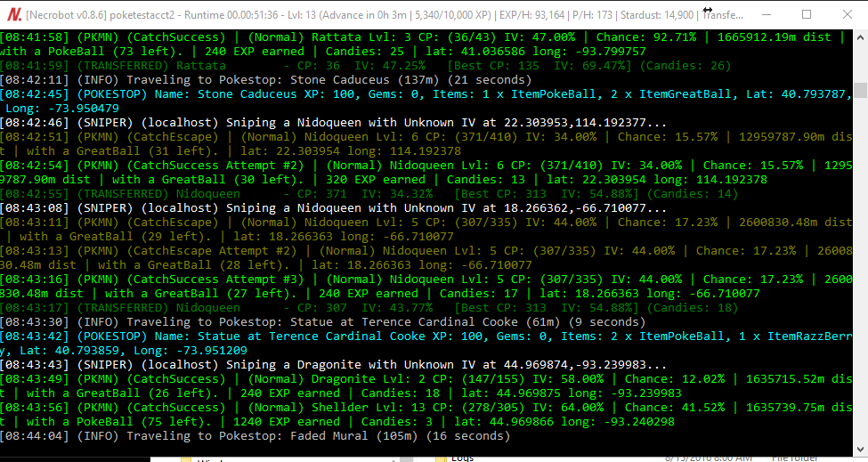868x462 pixels.
Task: Click the [08:42:51] CatchEscape Nidoqueen line
Action: (x=426, y=144)
